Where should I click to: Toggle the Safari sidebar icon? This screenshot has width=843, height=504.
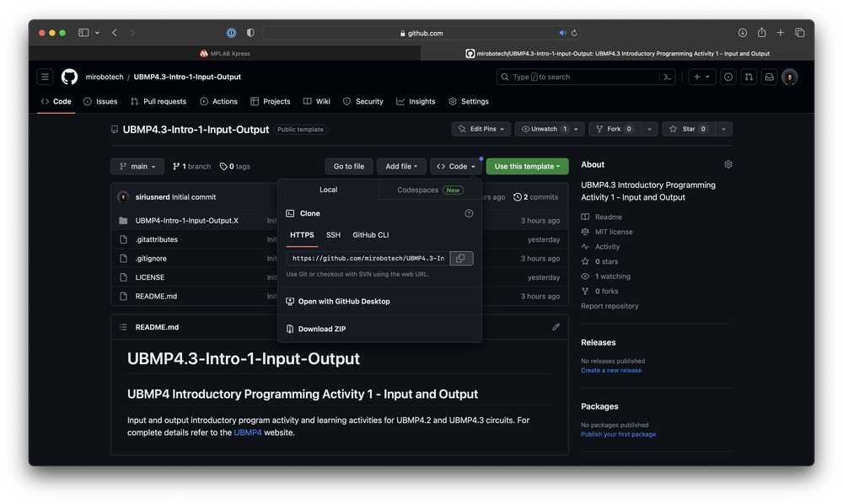83,33
